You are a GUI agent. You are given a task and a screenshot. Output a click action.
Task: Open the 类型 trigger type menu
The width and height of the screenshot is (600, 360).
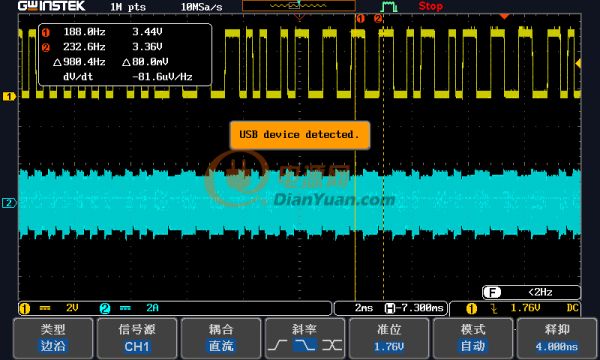pyautogui.click(x=53, y=338)
